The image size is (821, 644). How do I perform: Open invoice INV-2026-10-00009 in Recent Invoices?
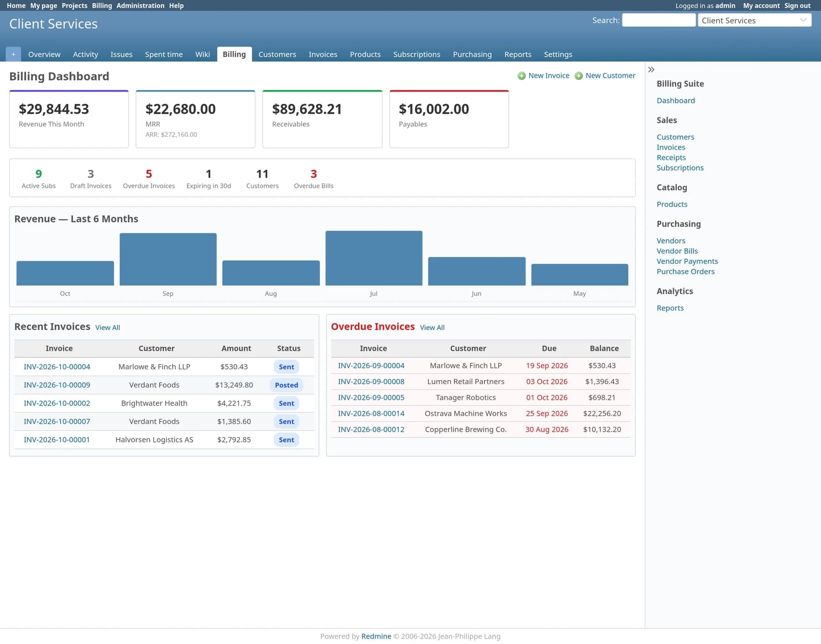(57, 385)
